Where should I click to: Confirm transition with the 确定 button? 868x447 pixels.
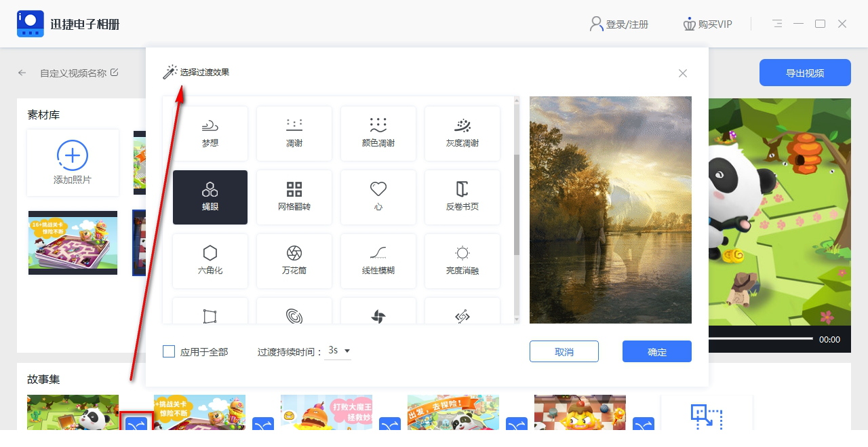click(x=656, y=351)
